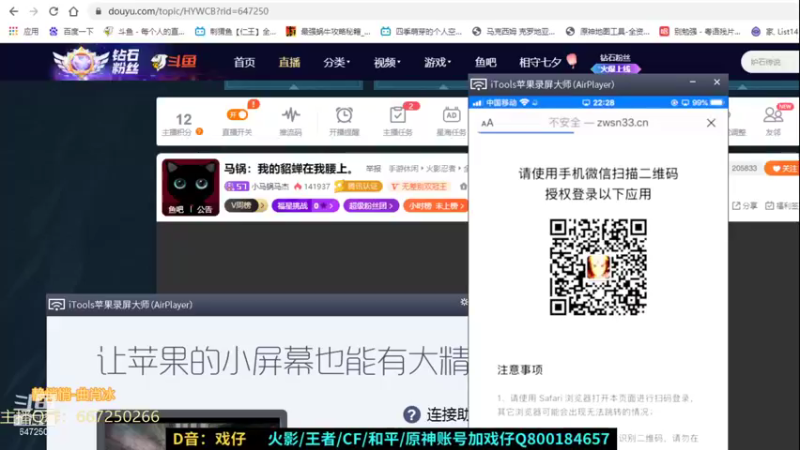Expand the V同榜 pill
Screen dimensions: 800x450
[x=246, y=206]
